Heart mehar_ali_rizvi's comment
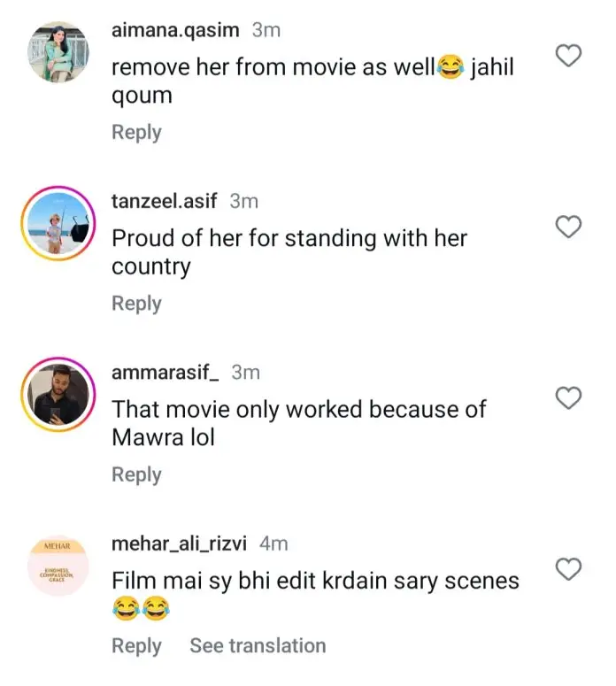This screenshot has width=616, height=686. click(x=567, y=567)
